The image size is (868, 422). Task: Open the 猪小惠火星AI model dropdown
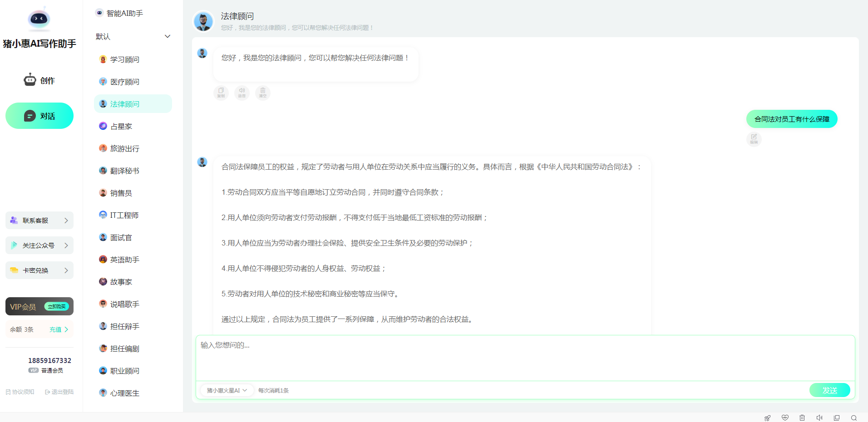point(227,390)
